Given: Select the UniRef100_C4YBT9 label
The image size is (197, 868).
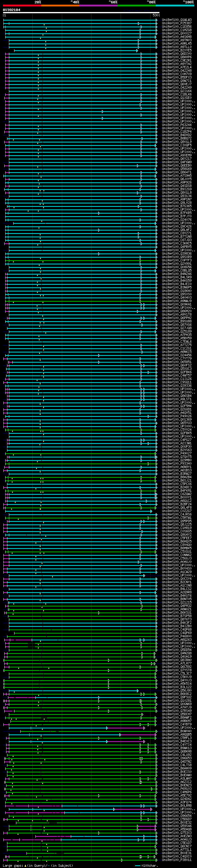Looking at the screenshot, I should tap(177, 725).
